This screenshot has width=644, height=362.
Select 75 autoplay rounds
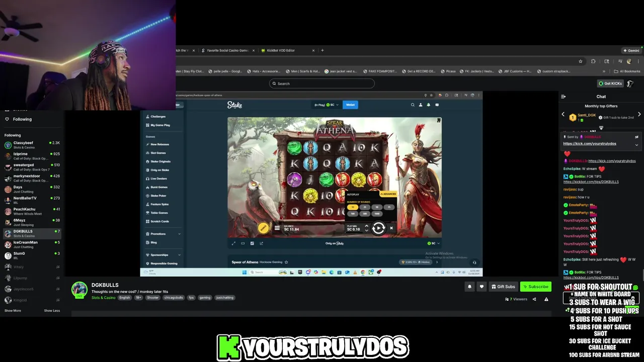click(388, 207)
